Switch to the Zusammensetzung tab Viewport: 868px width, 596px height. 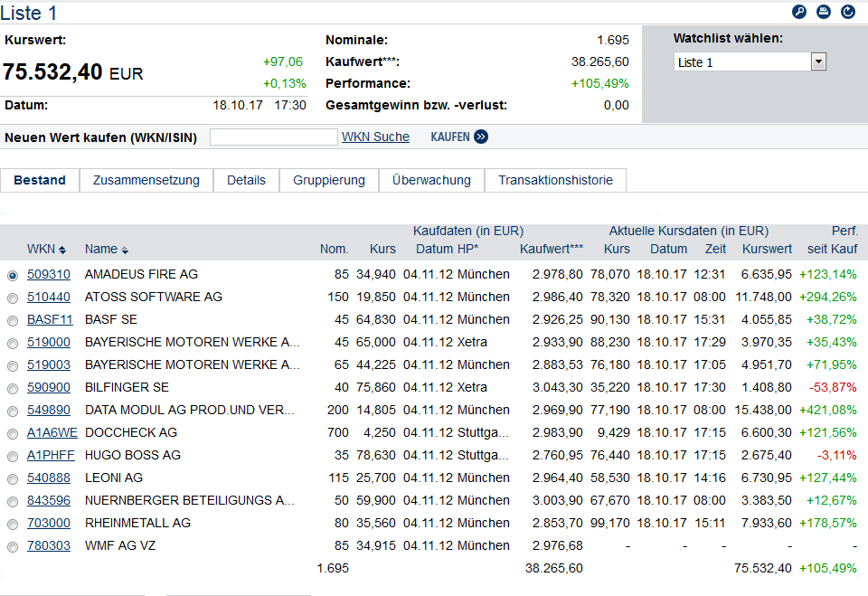146,180
